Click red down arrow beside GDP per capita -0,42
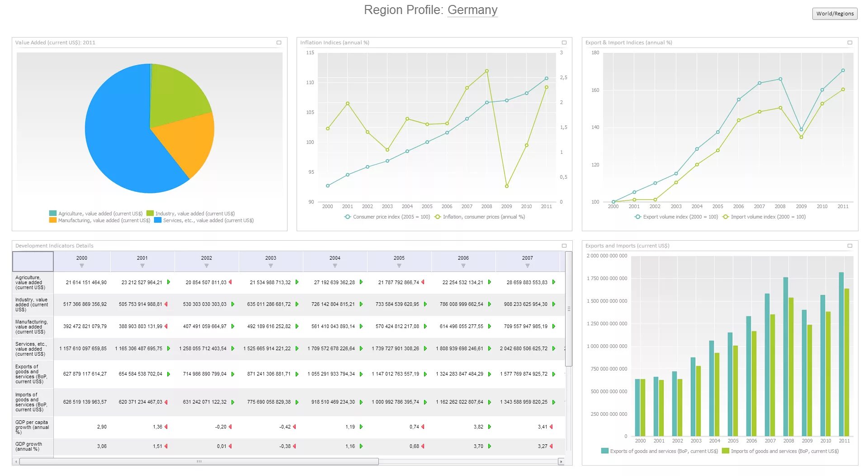The height and width of the screenshot is (476, 868). click(x=295, y=427)
